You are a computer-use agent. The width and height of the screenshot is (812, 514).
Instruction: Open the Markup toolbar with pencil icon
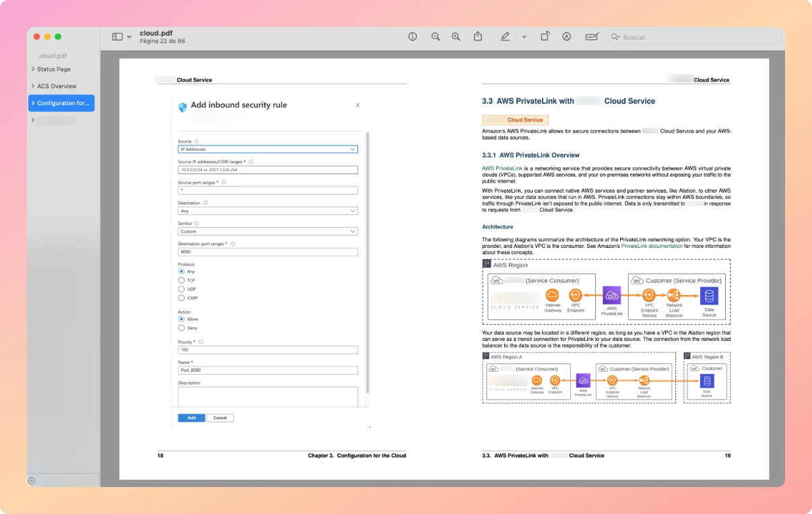point(504,36)
